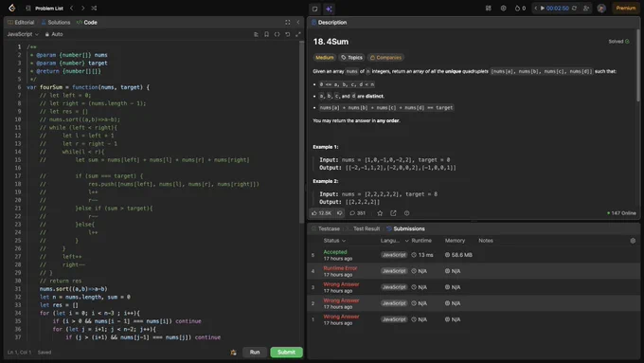View the streak fire counter
The image size is (644, 363).
(x=520, y=9)
